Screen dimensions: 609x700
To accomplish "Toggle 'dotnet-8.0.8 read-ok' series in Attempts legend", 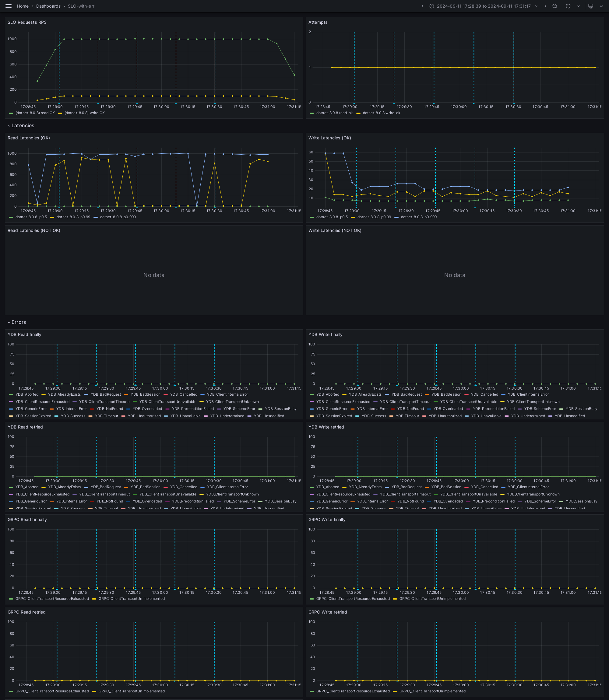I will pyautogui.click(x=334, y=113).
